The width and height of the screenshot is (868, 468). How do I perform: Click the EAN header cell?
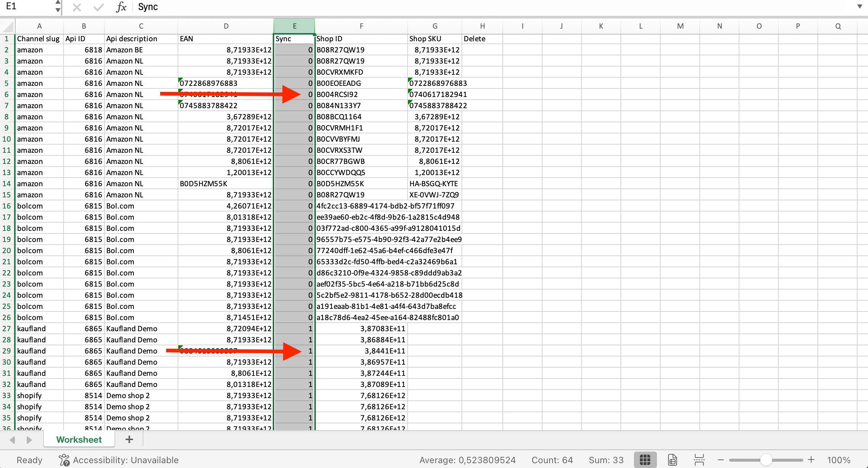[x=226, y=39]
